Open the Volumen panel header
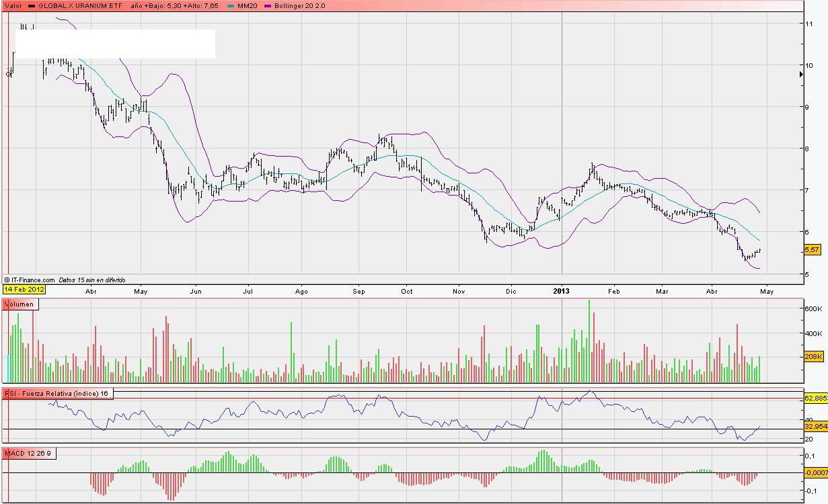This screenshot has width=828, height=504. 20,304
